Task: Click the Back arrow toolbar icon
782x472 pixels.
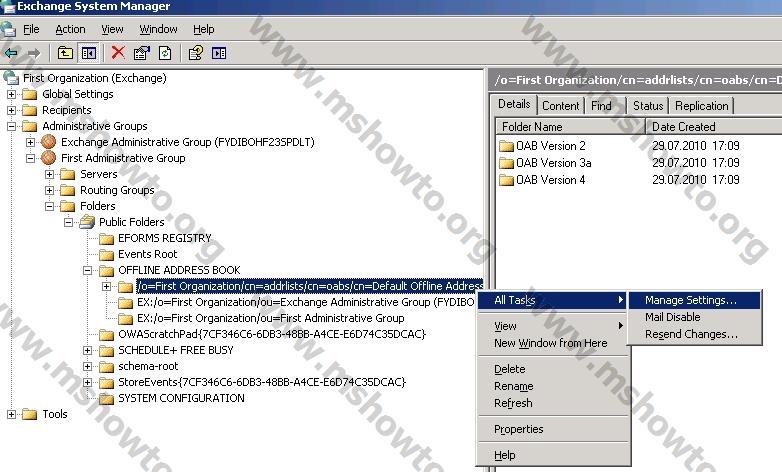Action: coord(11,53)
